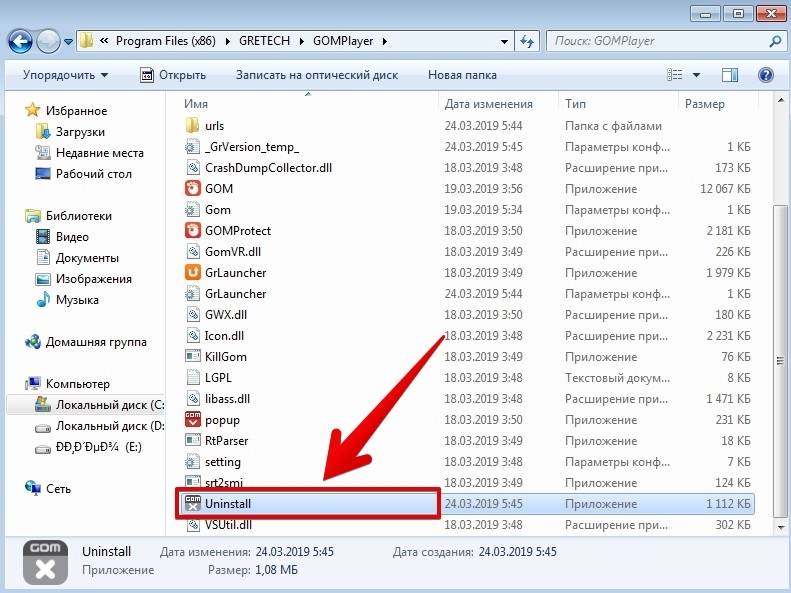Select the LGPL text document icon
This screenshot has height=593, width=791.
[192, 378]
